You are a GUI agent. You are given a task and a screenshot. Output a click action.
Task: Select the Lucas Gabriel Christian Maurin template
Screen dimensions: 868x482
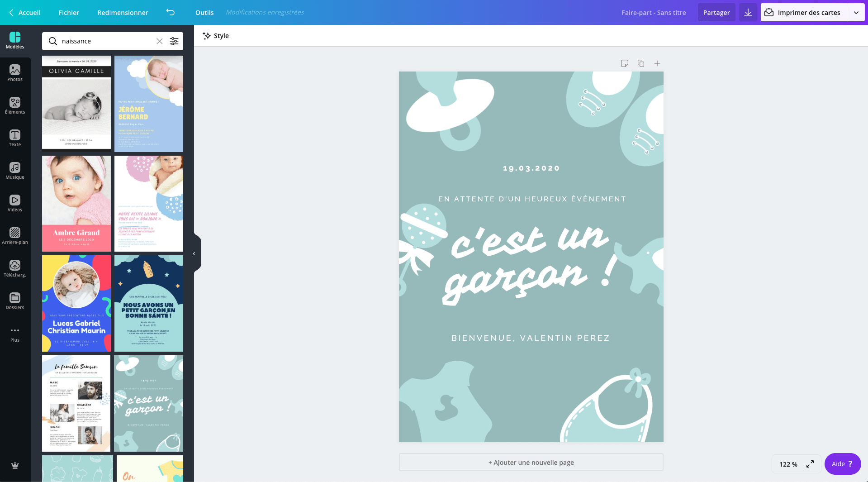click(x=76, y=303)
